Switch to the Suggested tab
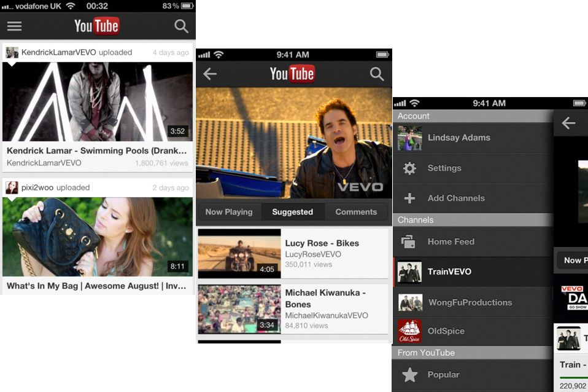The height and width of the screenshot is (392, 588). [293, 212]
